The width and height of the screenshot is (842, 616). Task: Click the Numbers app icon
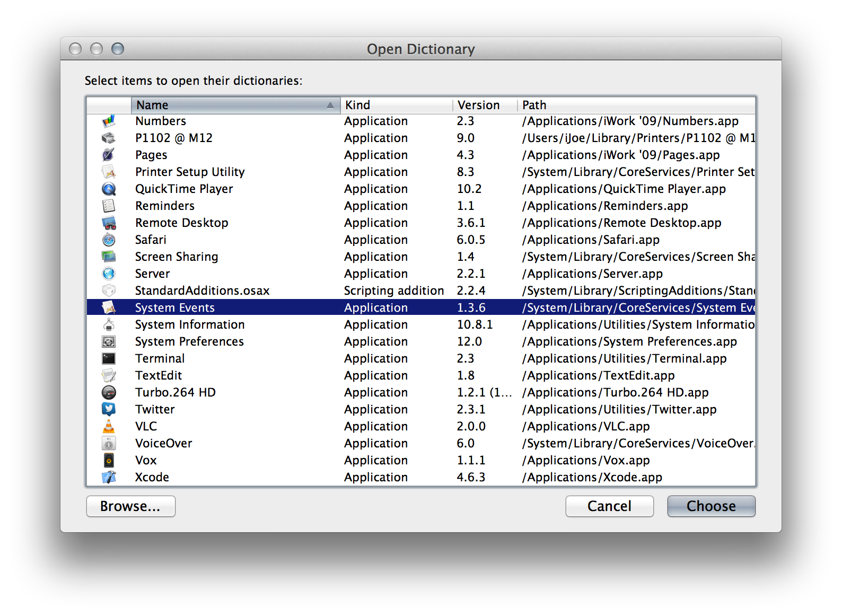pos(109,121)
